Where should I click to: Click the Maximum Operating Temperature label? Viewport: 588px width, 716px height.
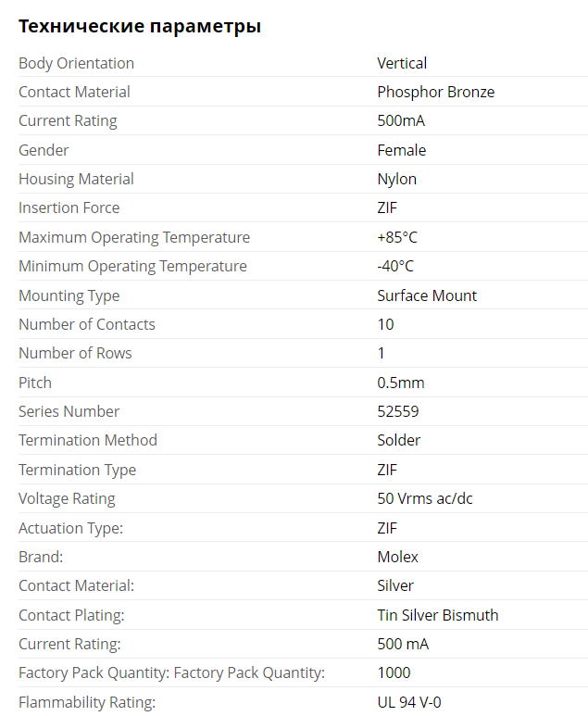134,237
